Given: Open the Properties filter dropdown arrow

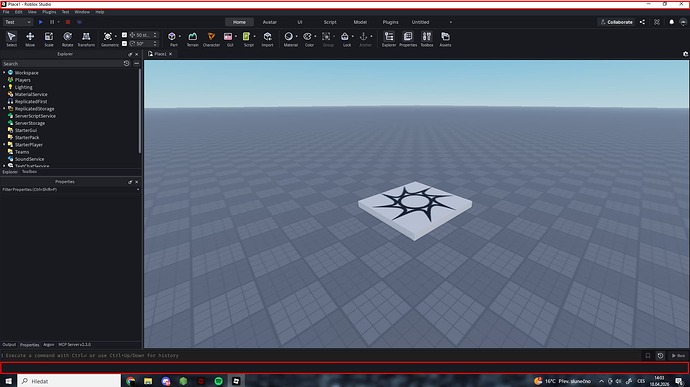Looking at the screenshot, I should [138, 190].
